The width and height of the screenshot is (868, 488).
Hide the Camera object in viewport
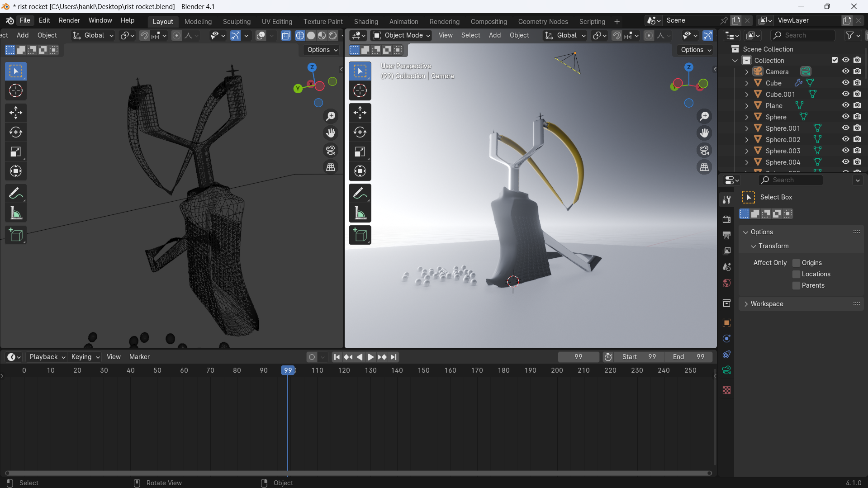(x=845, y=71)
